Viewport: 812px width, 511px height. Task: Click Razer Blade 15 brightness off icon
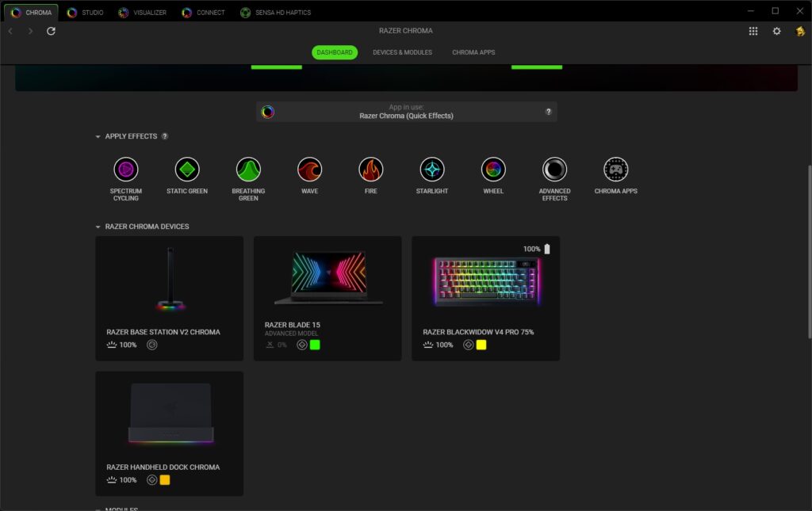pos(270,345)
